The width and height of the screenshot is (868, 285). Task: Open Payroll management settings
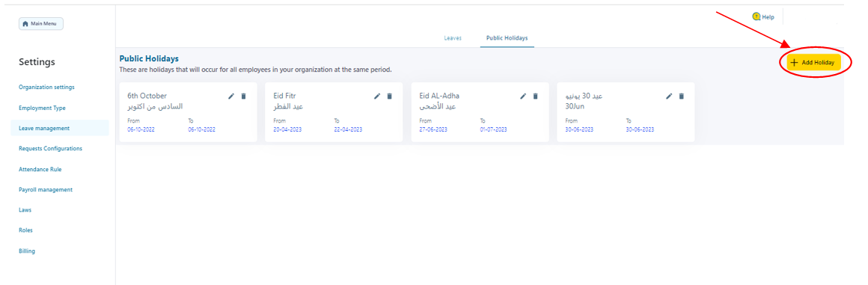coord(46,190)
